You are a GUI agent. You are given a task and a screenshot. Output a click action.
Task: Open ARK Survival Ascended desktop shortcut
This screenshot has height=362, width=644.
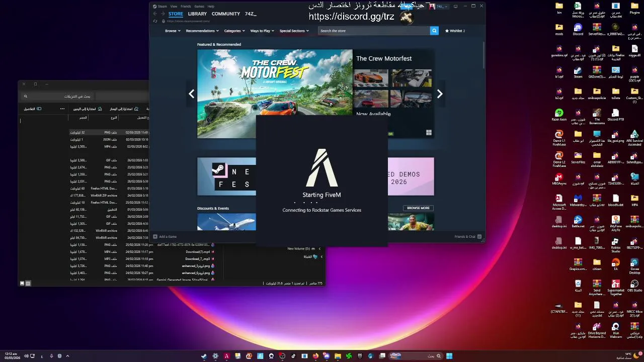[634, 137]
